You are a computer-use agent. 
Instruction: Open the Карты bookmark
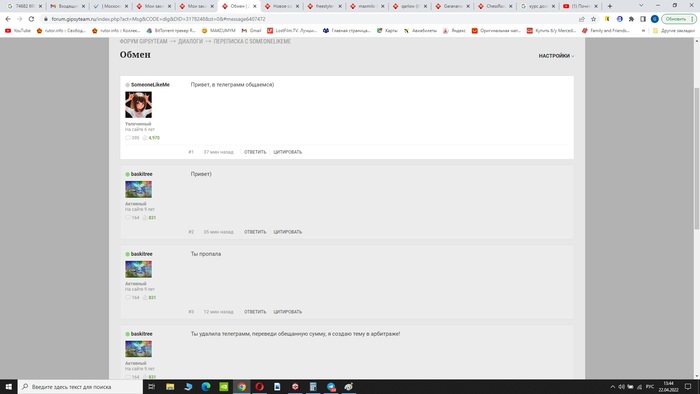pos(387,31)
